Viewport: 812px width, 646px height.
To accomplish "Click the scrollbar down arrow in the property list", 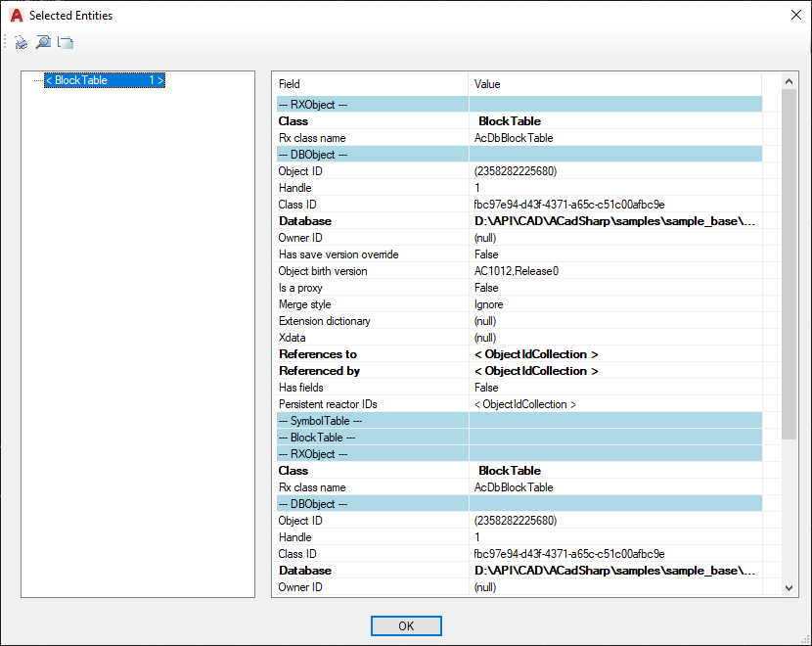I will pos(789,587).
